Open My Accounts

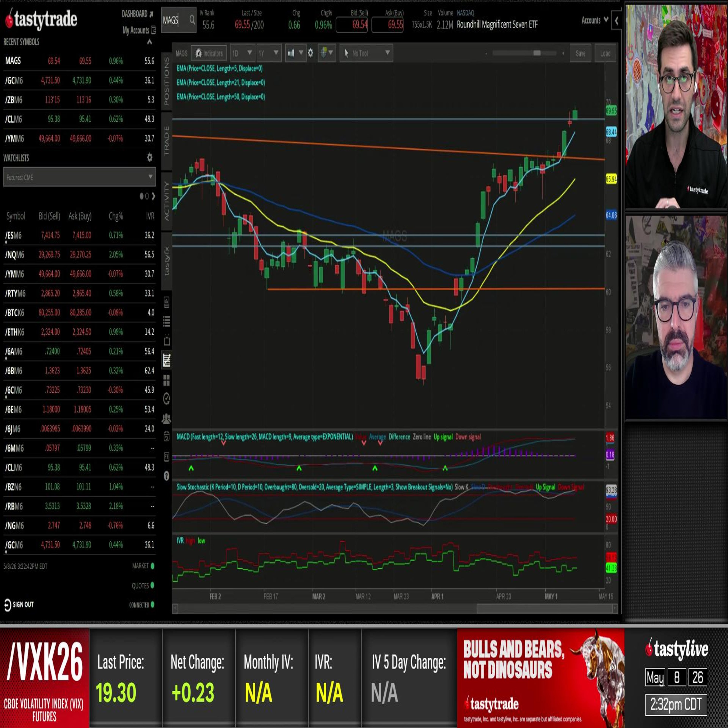[136, 30]
